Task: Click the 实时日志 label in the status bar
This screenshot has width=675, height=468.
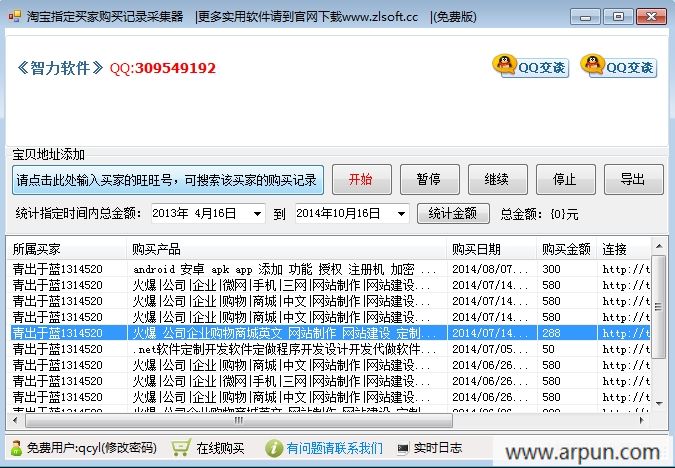Action: 437,448
